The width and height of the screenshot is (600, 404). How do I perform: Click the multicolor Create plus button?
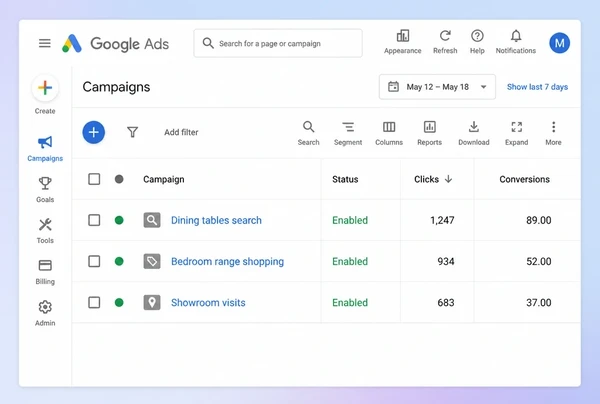[x=45, y=88]
